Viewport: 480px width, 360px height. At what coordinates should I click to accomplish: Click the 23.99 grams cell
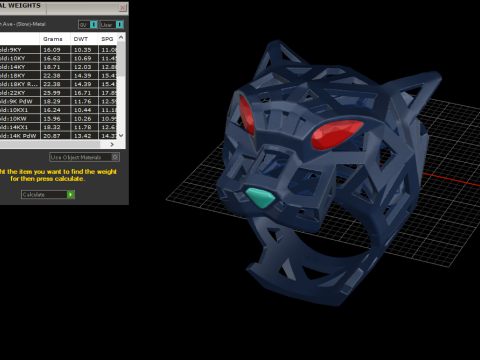55,93
